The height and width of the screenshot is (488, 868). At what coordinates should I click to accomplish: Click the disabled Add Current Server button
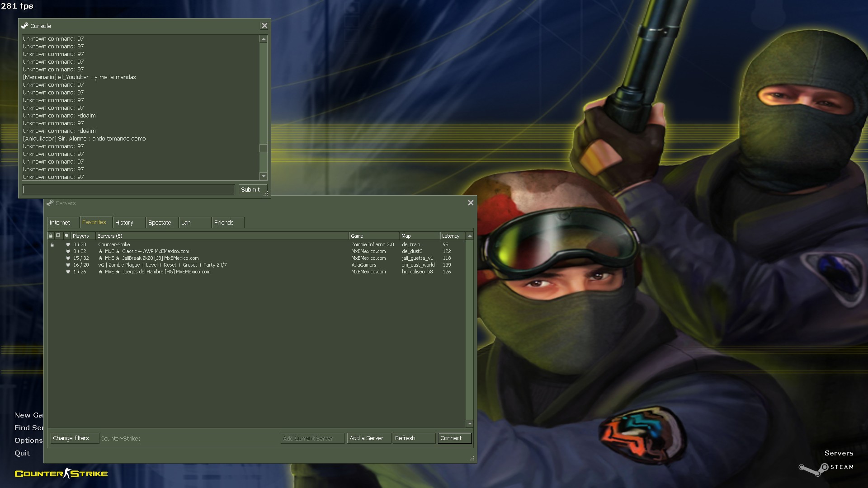point(312,438)
